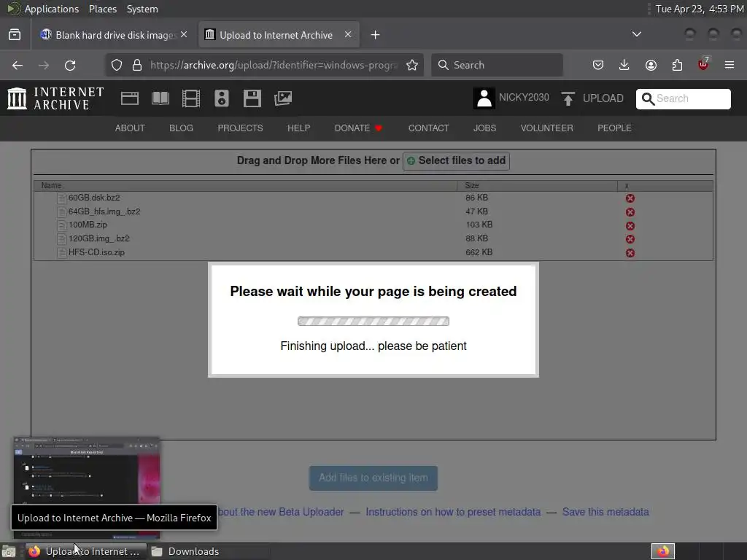Open Instructions on how to preset metadata
747x560 pixels.
point(453,512)
